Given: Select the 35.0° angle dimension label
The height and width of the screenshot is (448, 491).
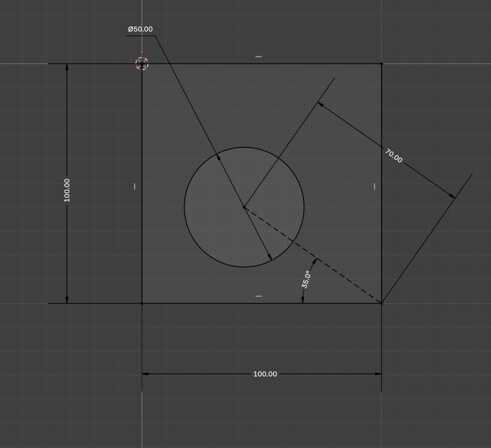Looking at the screenshot, I should [306, 279].
